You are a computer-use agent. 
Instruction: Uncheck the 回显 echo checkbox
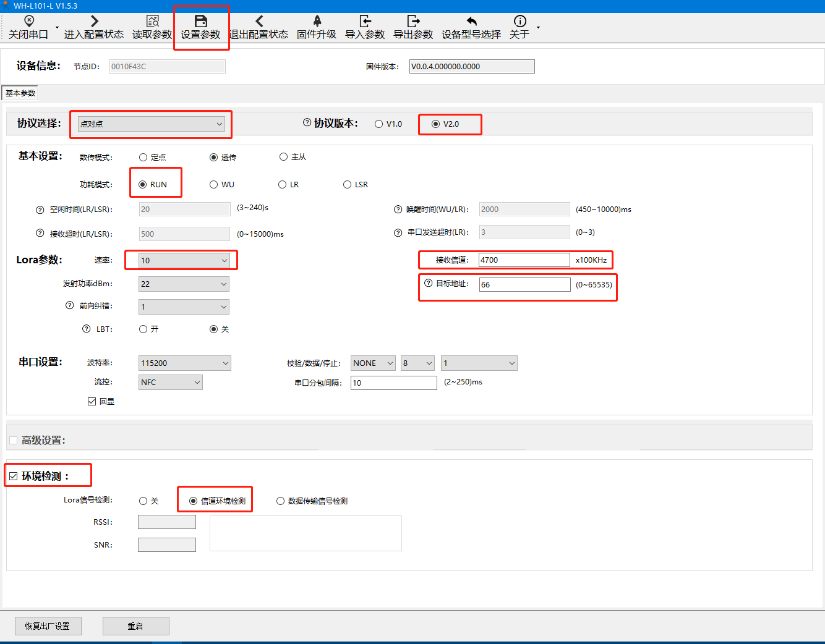click(92, 402)
